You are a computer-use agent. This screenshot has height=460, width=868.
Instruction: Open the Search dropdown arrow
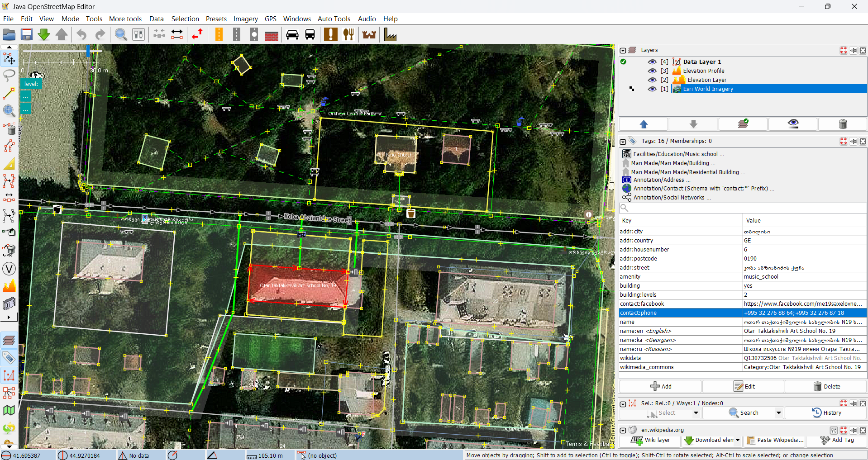[778, 413]
